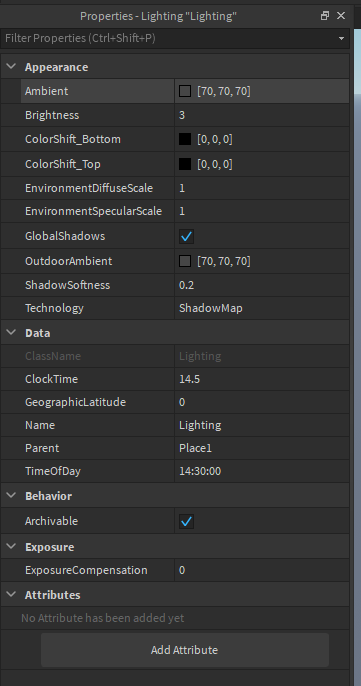
Task: Pick the ColorShift_Bottom color swatch
Action: [185, 140]
